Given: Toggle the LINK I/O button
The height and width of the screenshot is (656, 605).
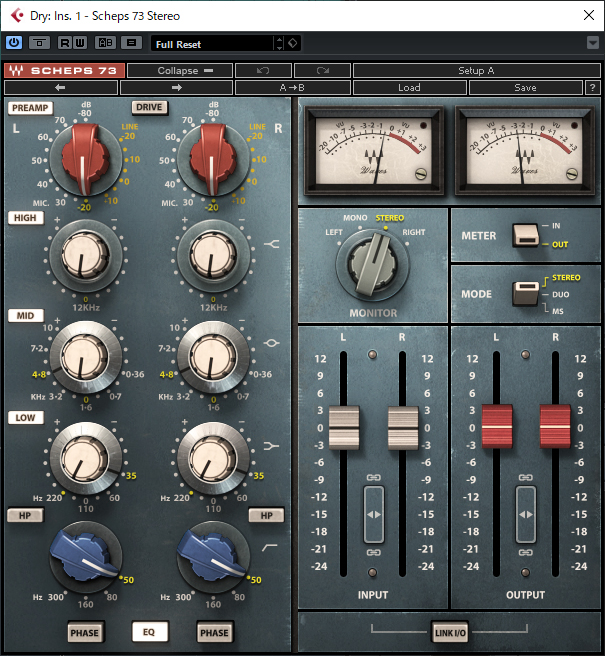Looking at the screenshot, I should (450, 633).
